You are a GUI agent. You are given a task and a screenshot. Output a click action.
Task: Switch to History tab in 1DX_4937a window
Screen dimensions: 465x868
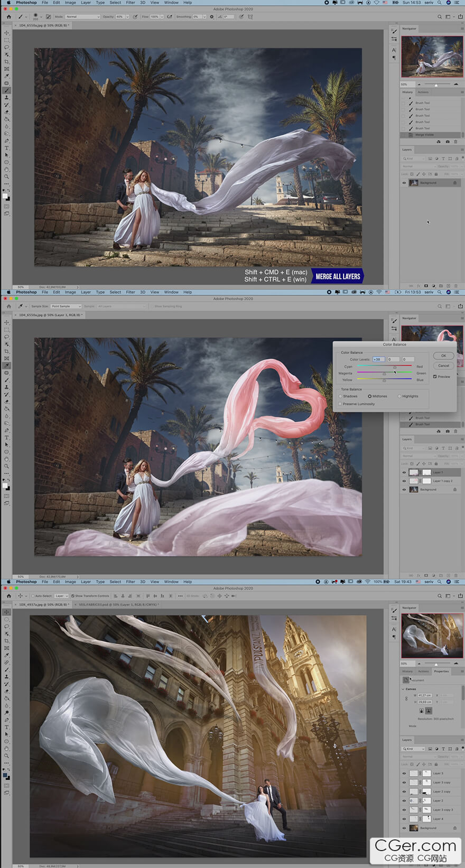pos(407,671)
